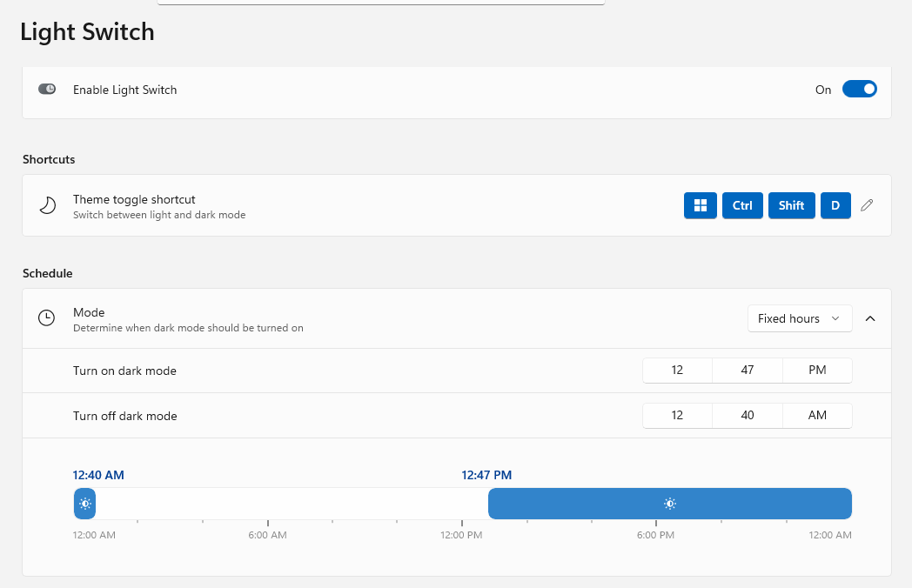Click the small sun icon at timeline start
The image size is (912, 588).
point(84,504)
